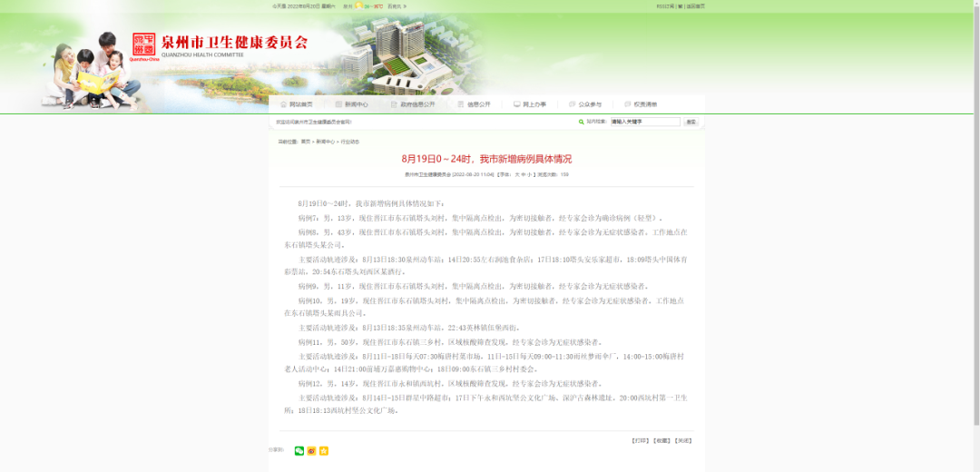This screenshot has width=980, height=472.
Task: Open the 政府信息公开 navigation tab
Action: click(x=417, y=104)
